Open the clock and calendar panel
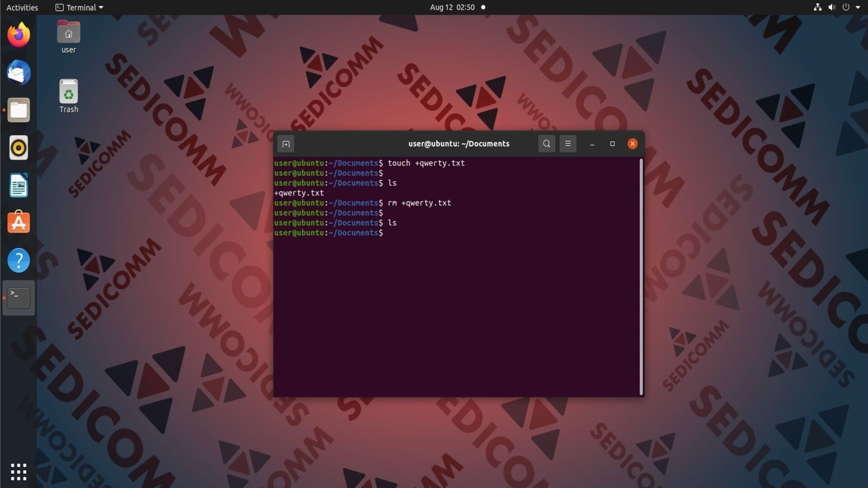Image resolution: width=868 pixels, height=488 pixels. [x=452, y=7]
